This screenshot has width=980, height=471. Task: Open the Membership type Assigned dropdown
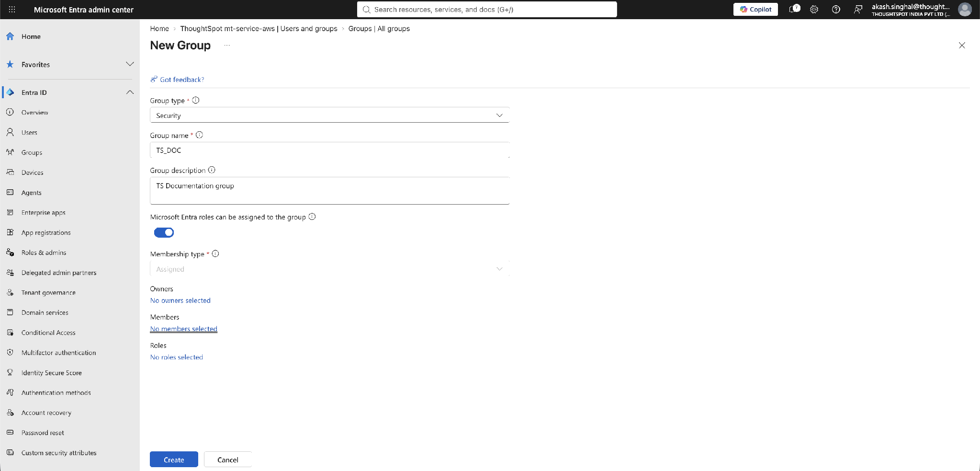coord(329,269)
